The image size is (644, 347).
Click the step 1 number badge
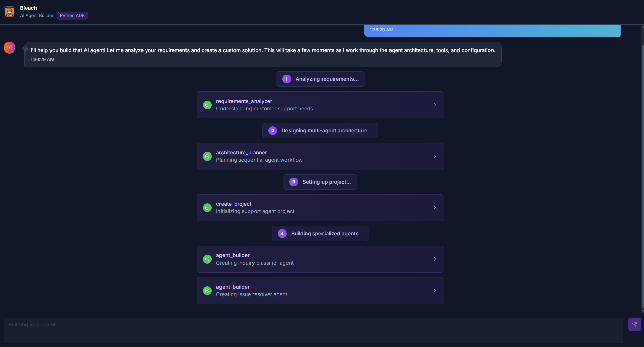287,79
